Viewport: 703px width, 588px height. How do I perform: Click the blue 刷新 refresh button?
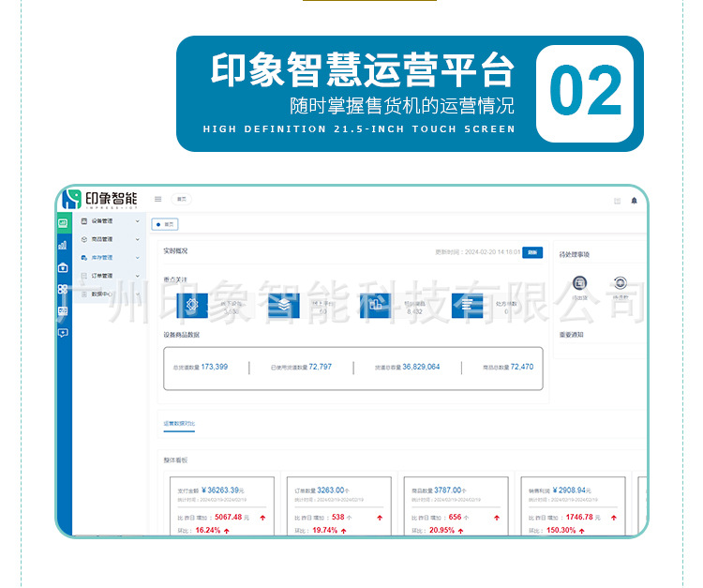[532, 252]
